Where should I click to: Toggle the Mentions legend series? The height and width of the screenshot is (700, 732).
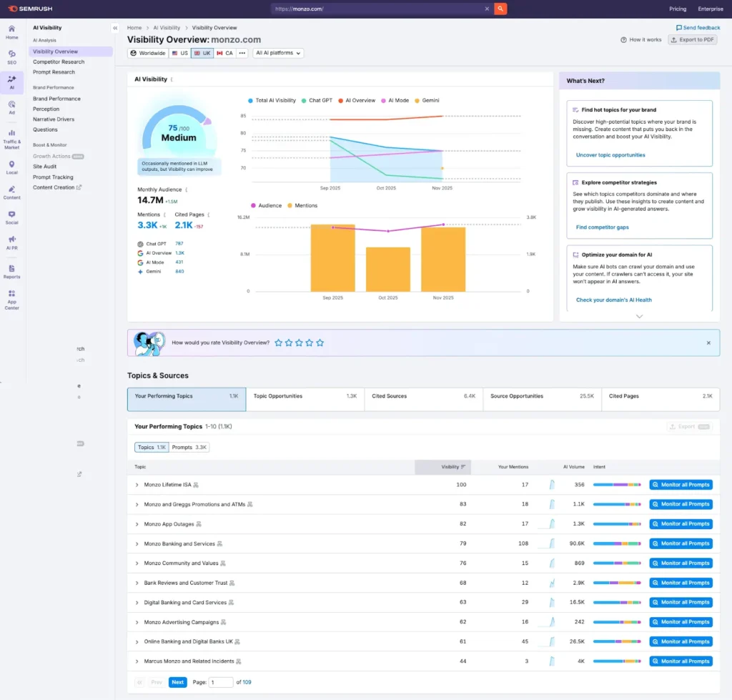click(x=302, y=205)
